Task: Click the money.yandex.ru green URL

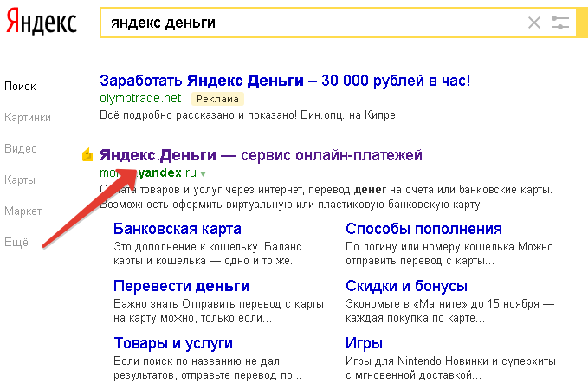Action: click(148, 172)
